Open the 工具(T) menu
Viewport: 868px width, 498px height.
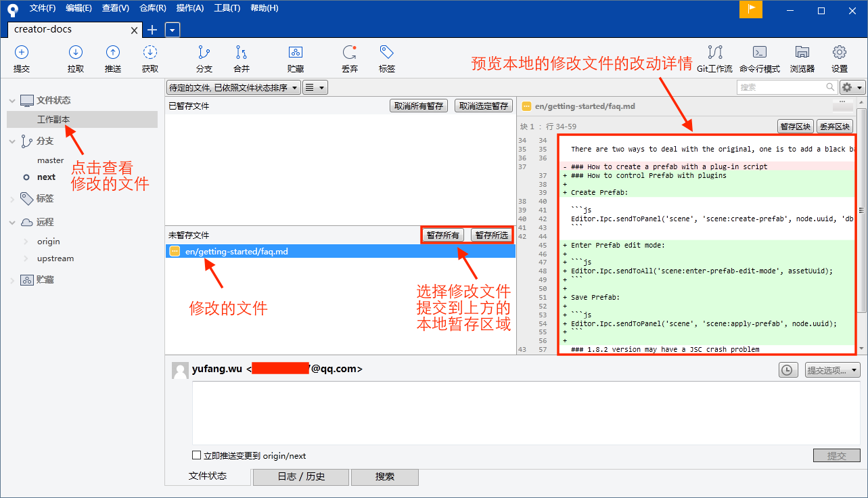[227, 8]
